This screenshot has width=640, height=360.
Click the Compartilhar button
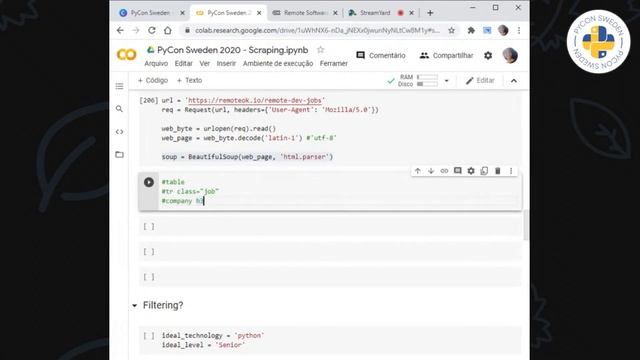tap(447, 56)
